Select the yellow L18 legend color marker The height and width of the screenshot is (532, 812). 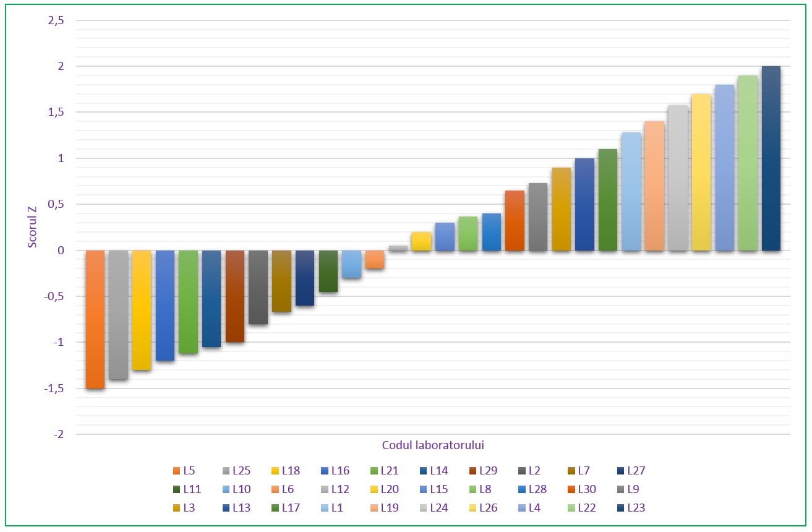coord(275,471)
